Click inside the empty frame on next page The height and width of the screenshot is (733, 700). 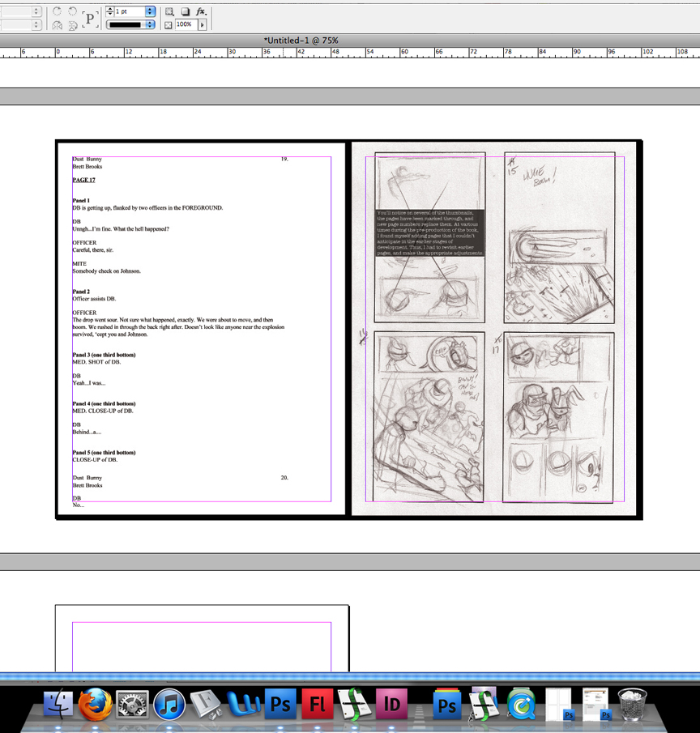tap(202, 647)
